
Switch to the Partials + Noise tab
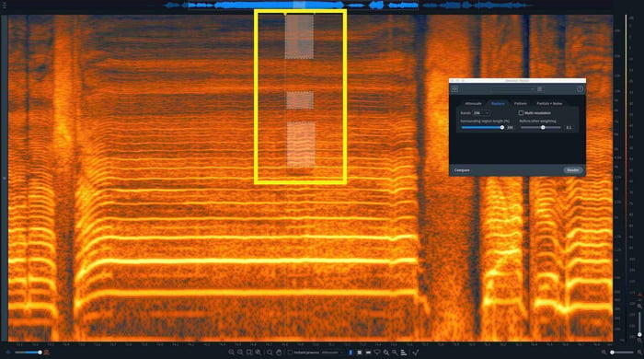click(x=549, y=103)
